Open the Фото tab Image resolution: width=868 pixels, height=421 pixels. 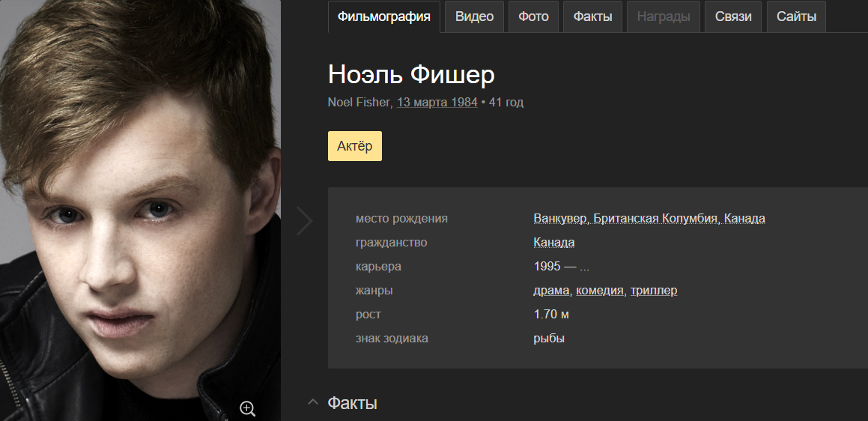point(534,16)
